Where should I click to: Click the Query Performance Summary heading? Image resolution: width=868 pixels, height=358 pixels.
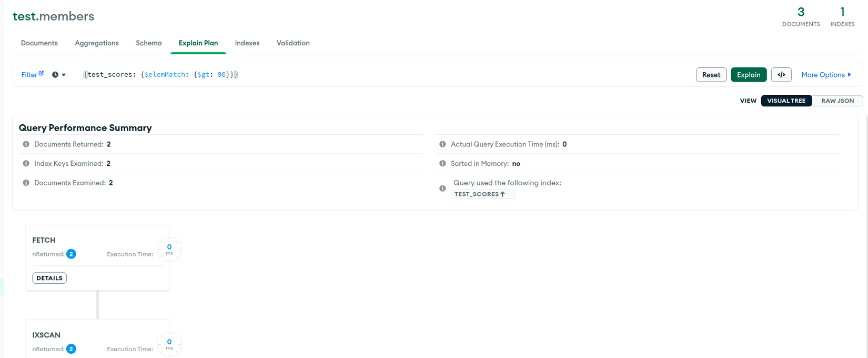85,128
